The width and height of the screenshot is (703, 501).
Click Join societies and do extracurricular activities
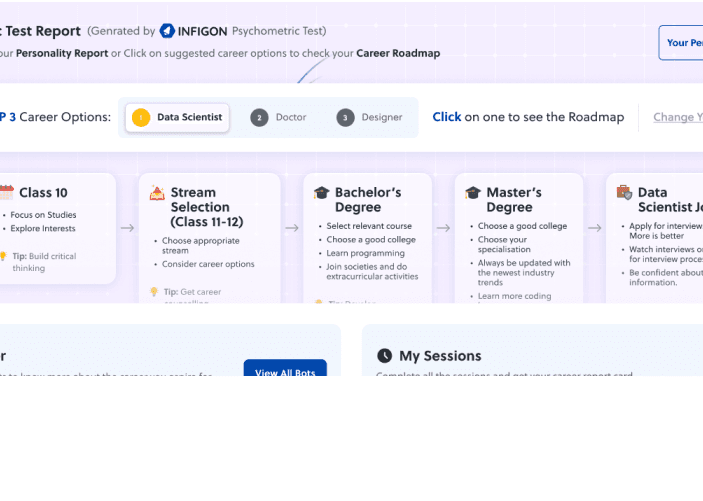pos(372,271)
